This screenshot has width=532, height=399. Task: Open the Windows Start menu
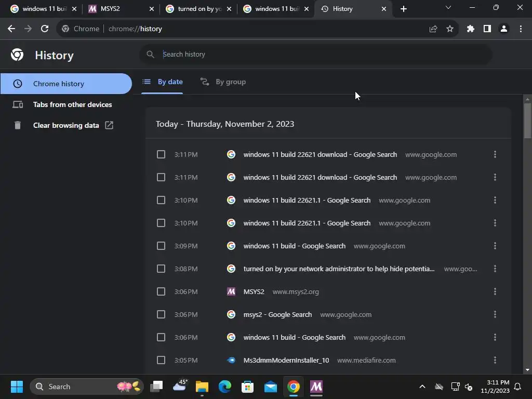click(x=17, y=387)
